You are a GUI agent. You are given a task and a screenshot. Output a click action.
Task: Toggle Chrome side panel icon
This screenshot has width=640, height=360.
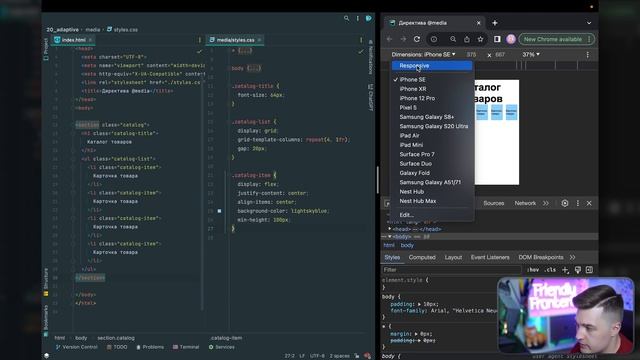click(497, 39)
